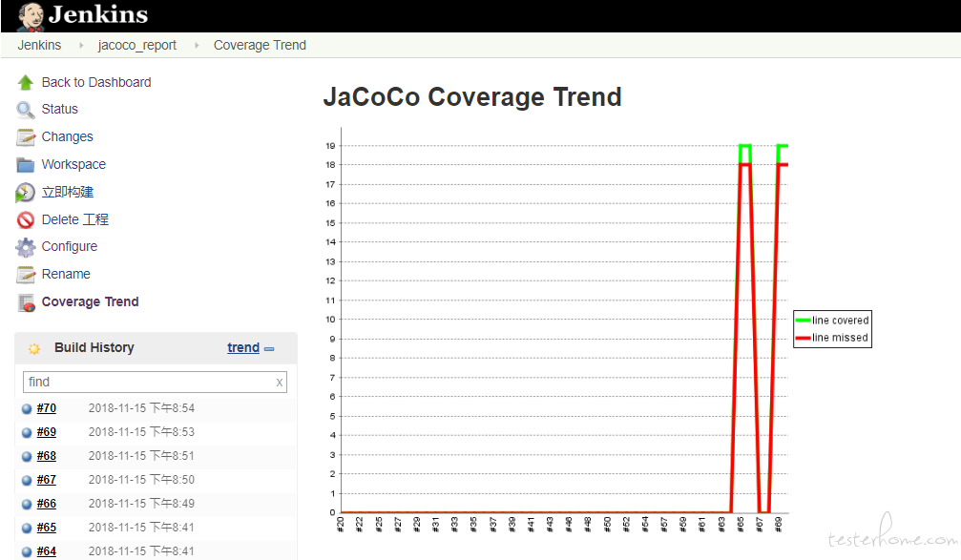Click the Changes notepad icon
This screenshot has width=961, height=560.
pos(25,137)
